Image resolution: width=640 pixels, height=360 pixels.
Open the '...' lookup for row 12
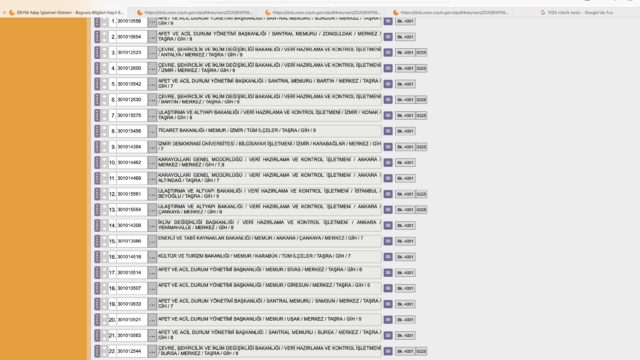pyautogui.click(x=152, y=194)
